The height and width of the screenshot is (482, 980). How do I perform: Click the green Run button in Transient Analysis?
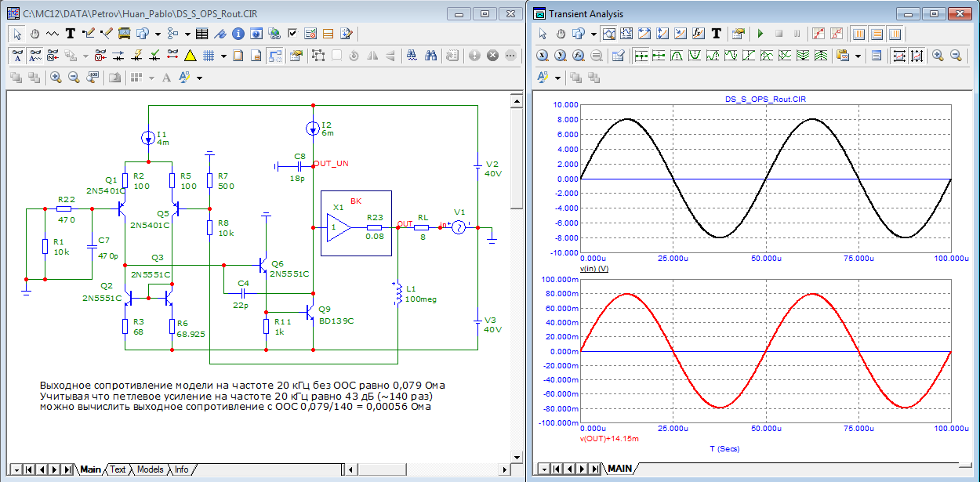pyautogui.click(x=760, y=34)
